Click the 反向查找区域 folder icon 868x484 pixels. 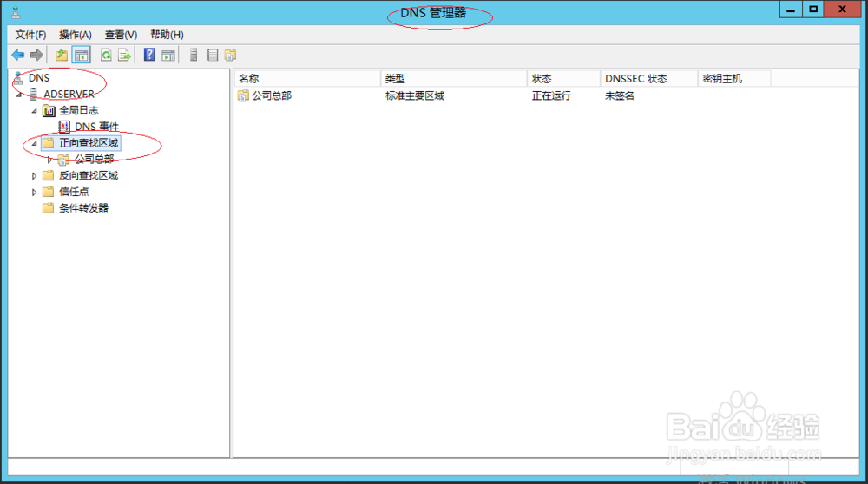tap(49, 175)
